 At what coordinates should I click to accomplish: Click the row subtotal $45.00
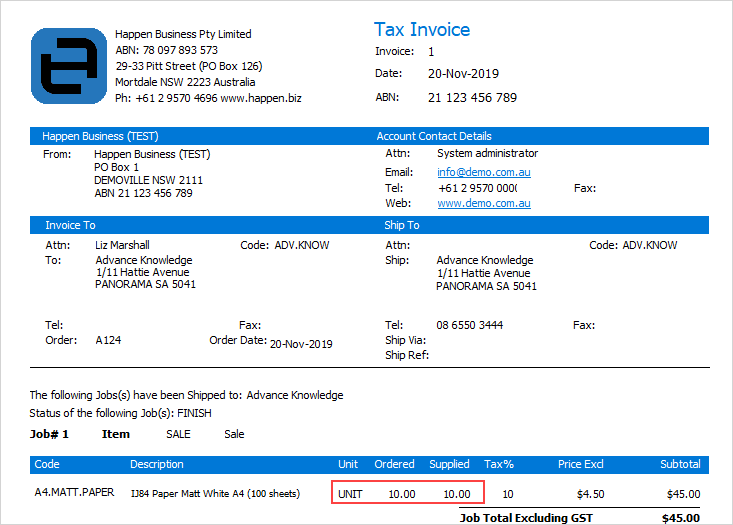click(x=683, y=494)
